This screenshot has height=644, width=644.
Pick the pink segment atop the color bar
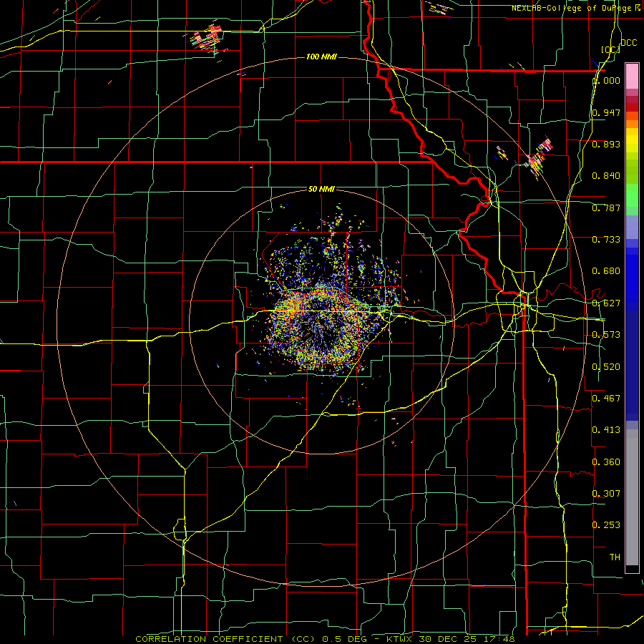632,76
